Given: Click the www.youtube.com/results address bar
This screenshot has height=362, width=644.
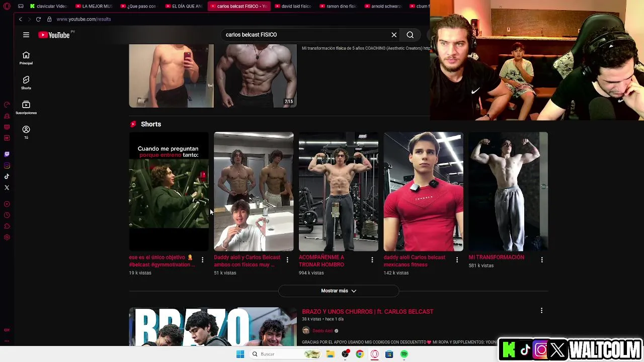Looking at the screenshot, I should coord(84,19).
